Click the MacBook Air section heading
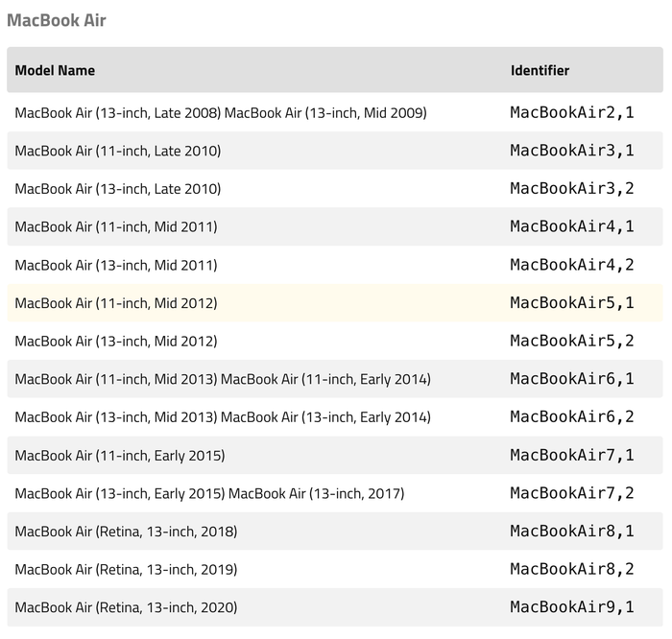This screenshot has height=639, width=672. [x=56, y=20]
